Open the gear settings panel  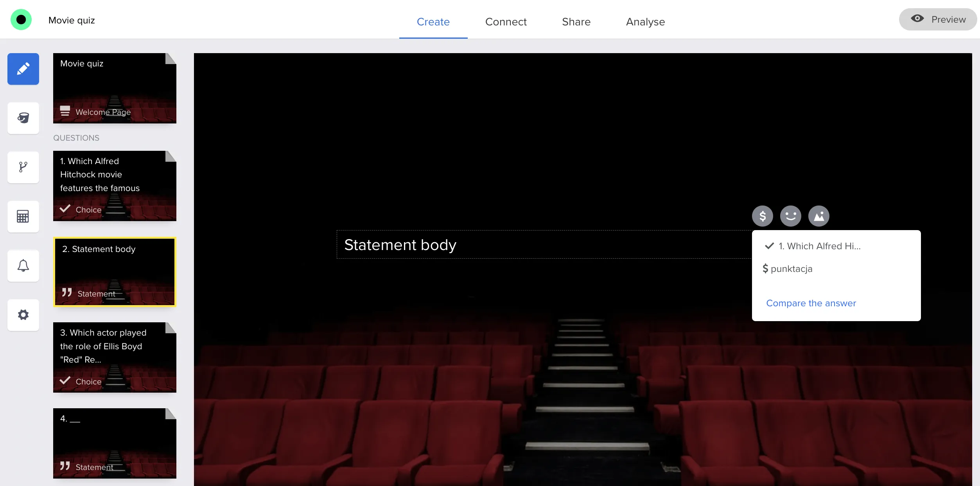click(x=23, y=315)
